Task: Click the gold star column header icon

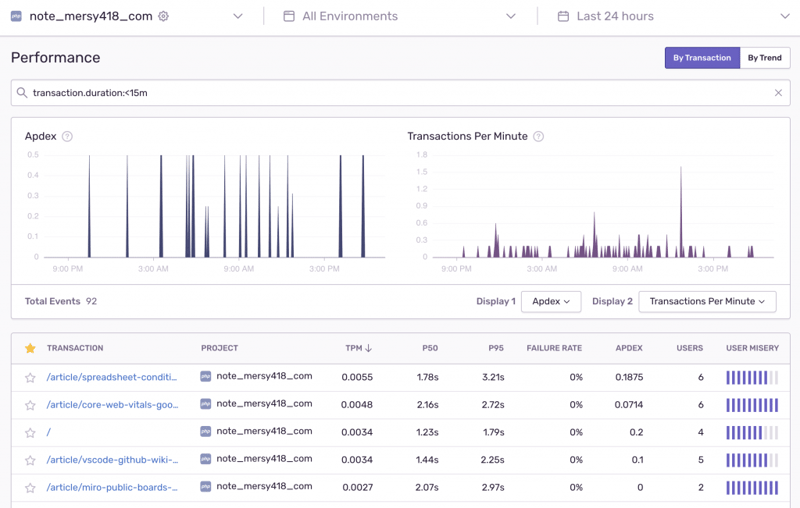Action: click(x=30, y=348)
